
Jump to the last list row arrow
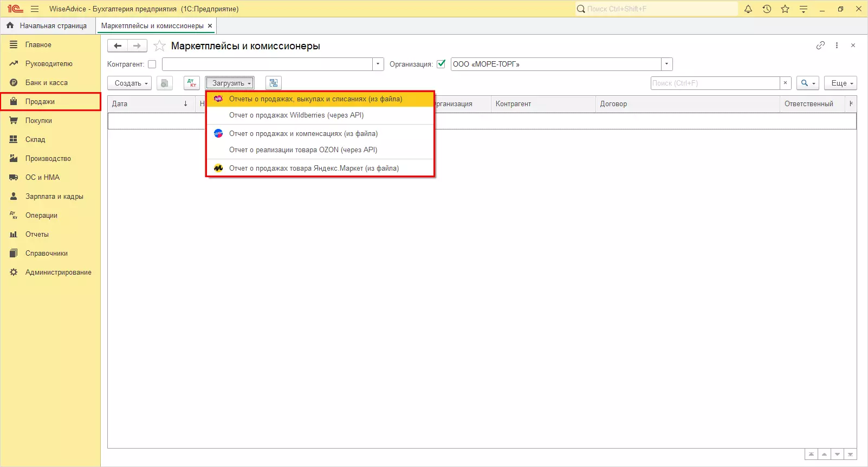[850, 454]
